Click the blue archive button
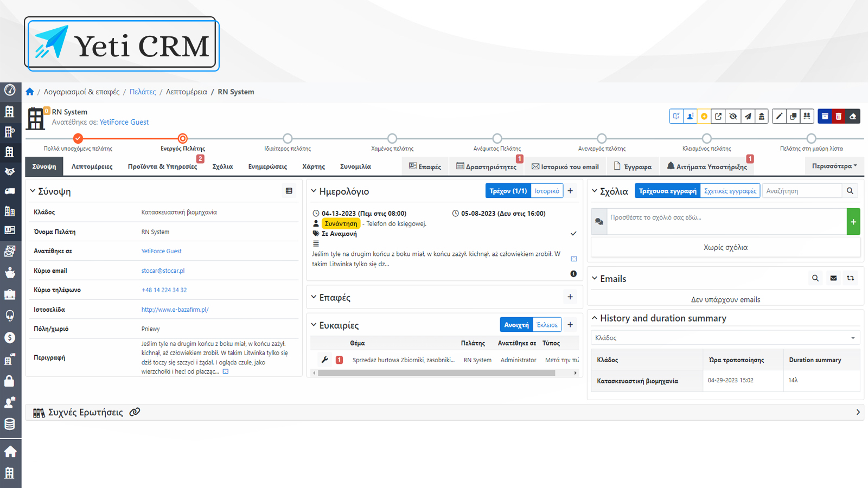The width and height of the screenshot is (868, 488). coord(825,116)
